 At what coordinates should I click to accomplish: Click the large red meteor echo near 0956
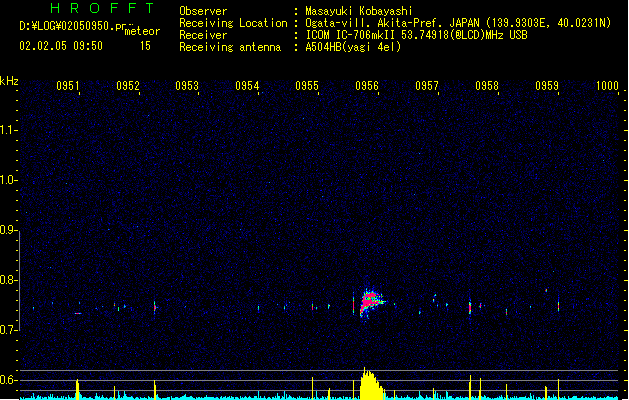click(370, 302)
